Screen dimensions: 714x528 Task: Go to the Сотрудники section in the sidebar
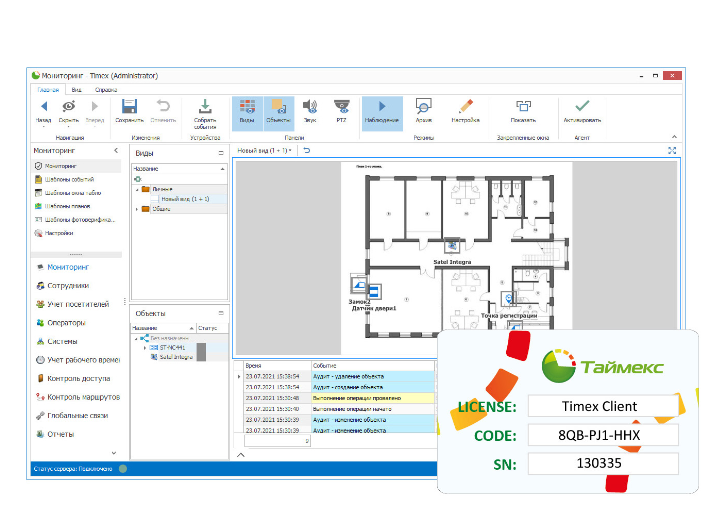(x=68, y=285)
